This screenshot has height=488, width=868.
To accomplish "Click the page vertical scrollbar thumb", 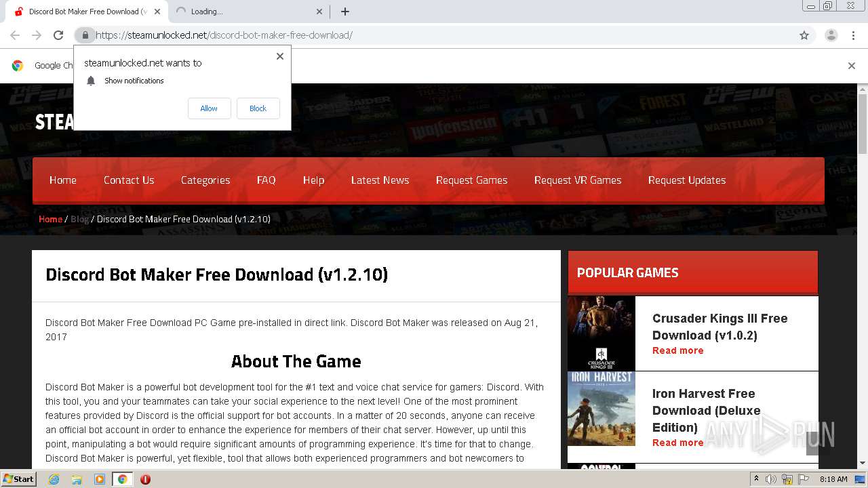I will point(863,125).
